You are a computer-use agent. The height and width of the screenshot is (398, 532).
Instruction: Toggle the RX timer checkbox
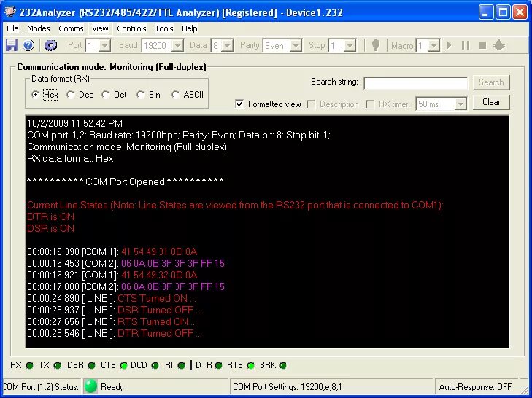point(370,104)
